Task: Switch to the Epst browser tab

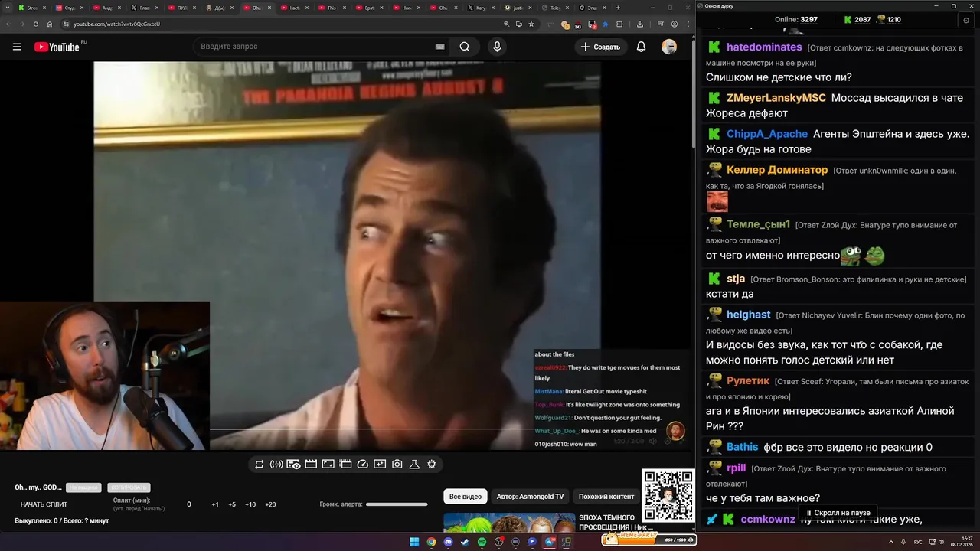Action: (x=368, y=8)
